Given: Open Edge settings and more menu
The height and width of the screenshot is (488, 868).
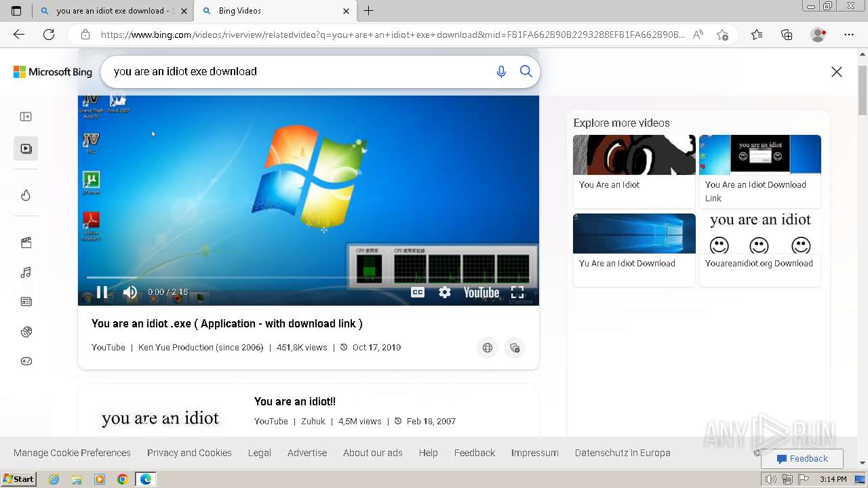Looking at the screenshot, I should point(849,35).
